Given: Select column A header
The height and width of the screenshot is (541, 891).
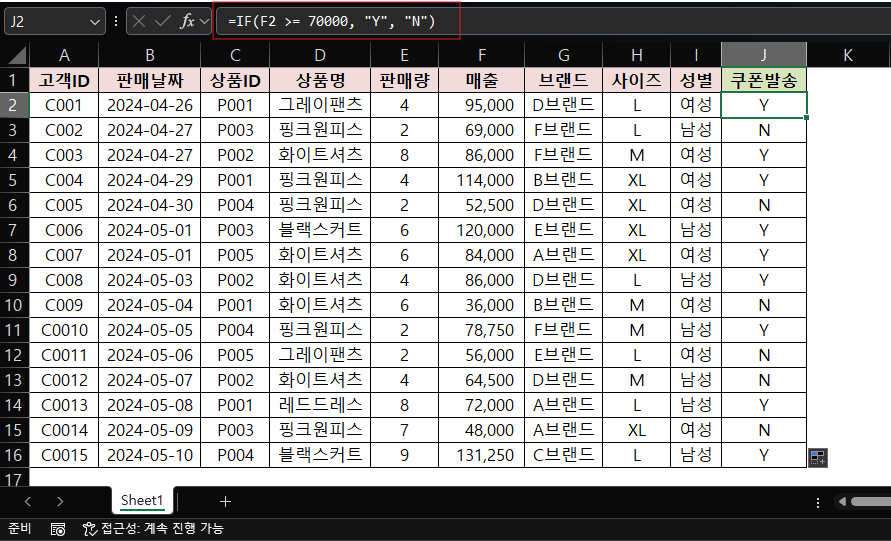Looking at the screenshot, I should coord(64,55).
